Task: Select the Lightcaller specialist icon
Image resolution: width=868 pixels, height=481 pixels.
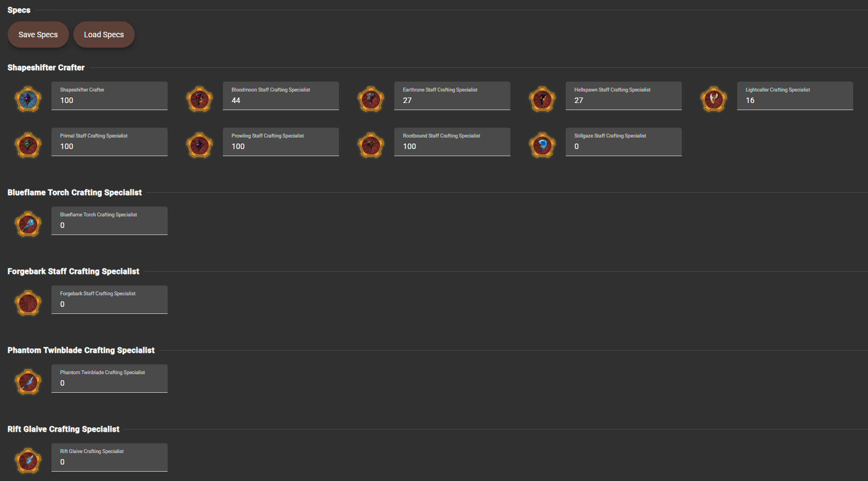Action: click(x=714, y=99)
